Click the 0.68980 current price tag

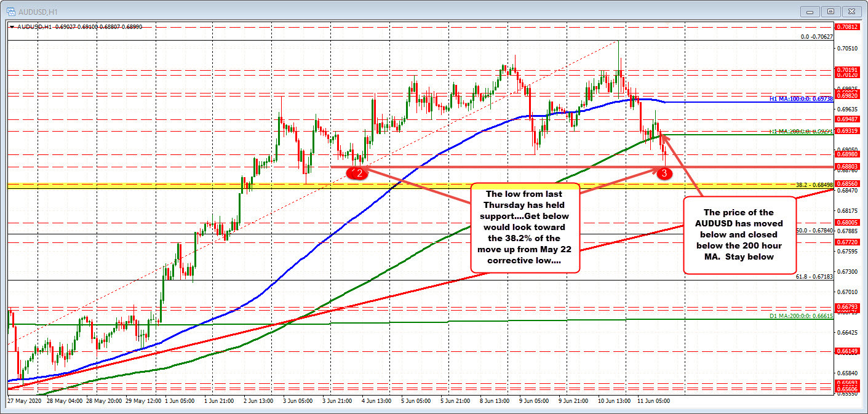click(x=847, y=154)
